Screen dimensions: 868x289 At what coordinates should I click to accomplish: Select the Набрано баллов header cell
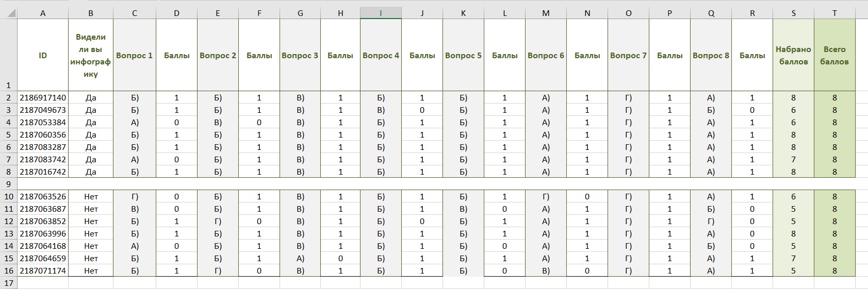(793, 55)
